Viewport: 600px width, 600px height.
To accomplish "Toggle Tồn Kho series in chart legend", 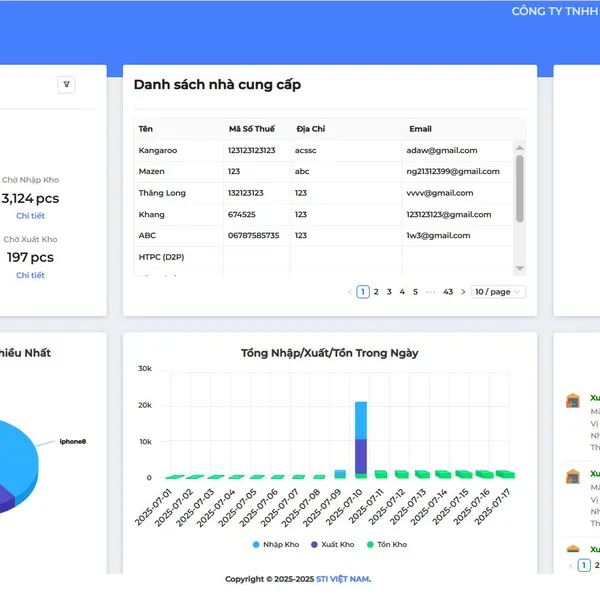I will [x=386, y=545].
